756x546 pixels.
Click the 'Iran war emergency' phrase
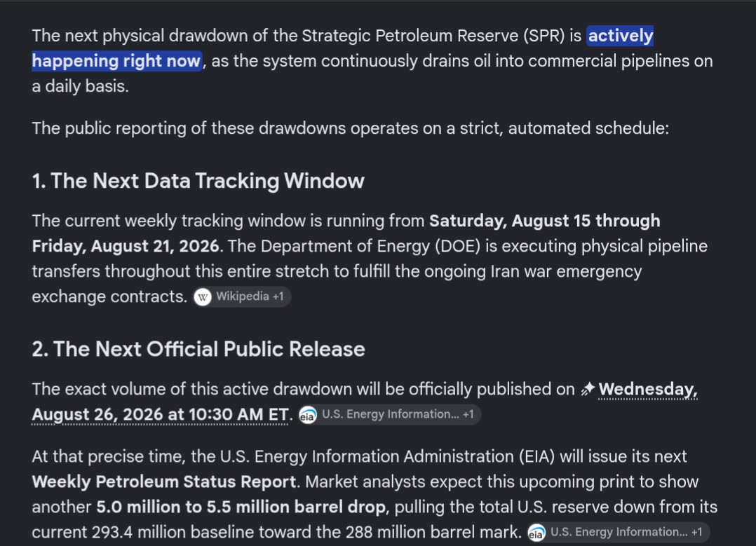(x=566, y=271)
